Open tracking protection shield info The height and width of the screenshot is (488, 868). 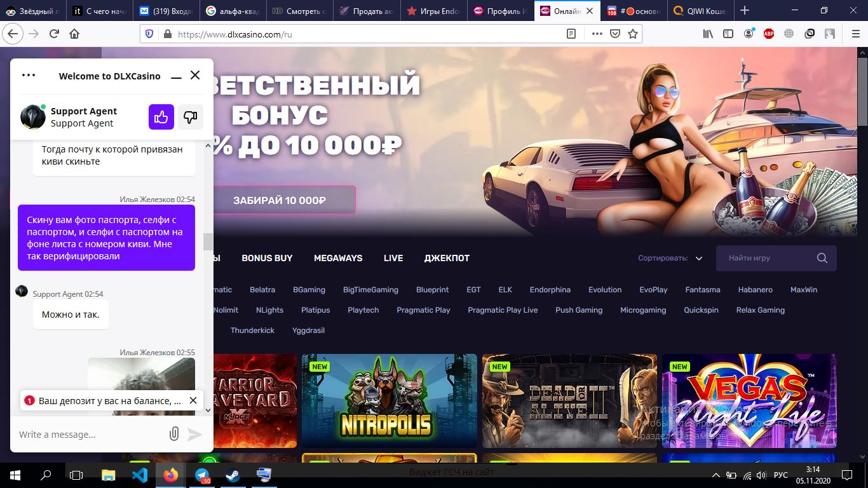[150, 34]
